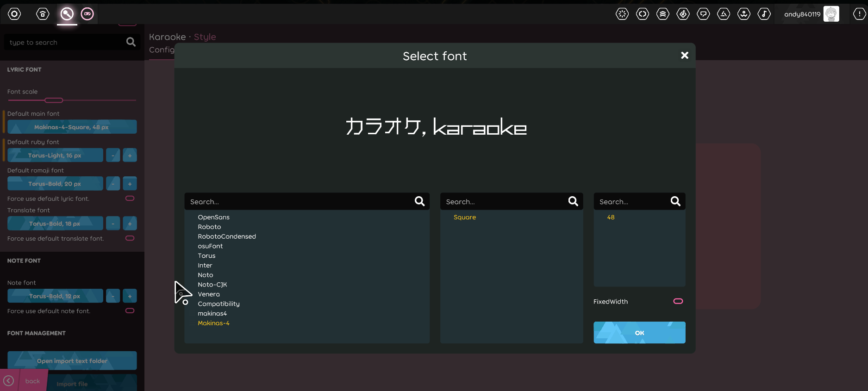Enable Force use default note font
This screenshot has width=868, height=391.
[x=130, y=311]
